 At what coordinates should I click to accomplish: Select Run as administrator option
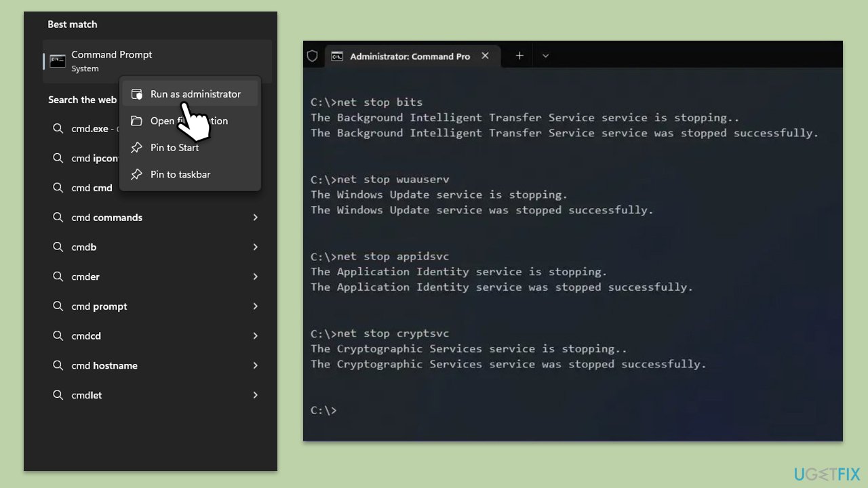pos(190,94)
